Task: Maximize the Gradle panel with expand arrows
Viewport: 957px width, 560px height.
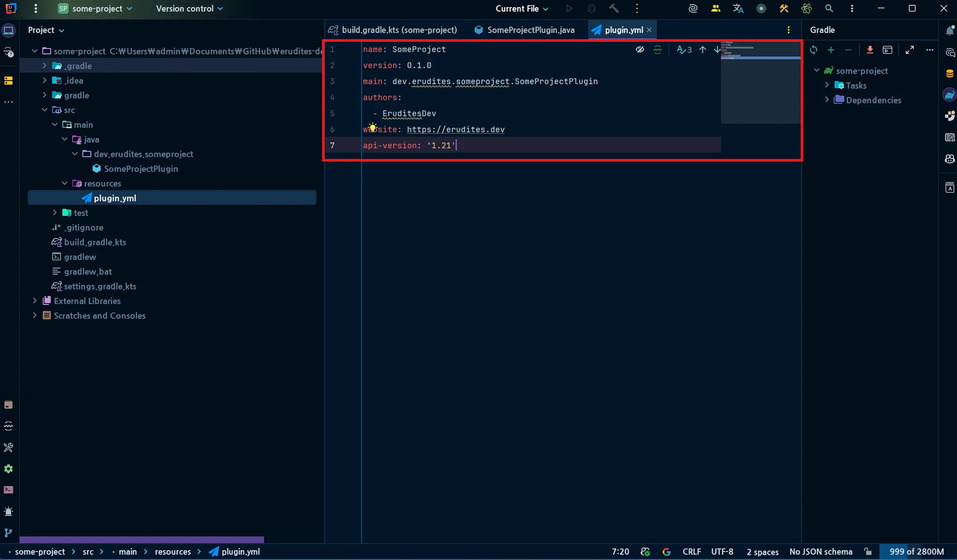Action: (910, 50)
